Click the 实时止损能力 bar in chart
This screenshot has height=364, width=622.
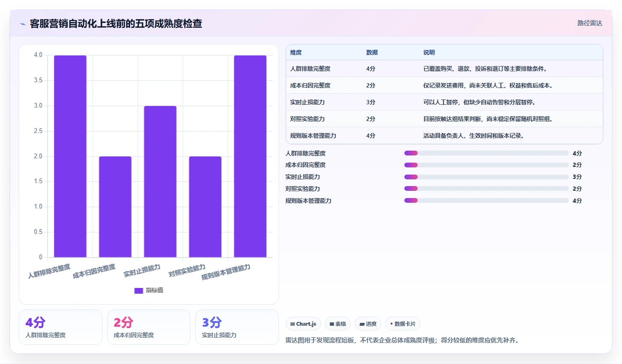pos(160,182)
